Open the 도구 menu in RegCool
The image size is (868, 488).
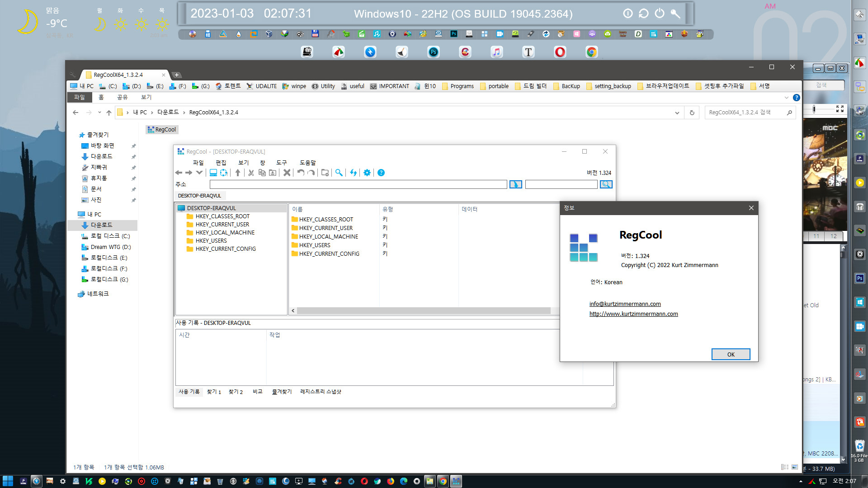281,163
